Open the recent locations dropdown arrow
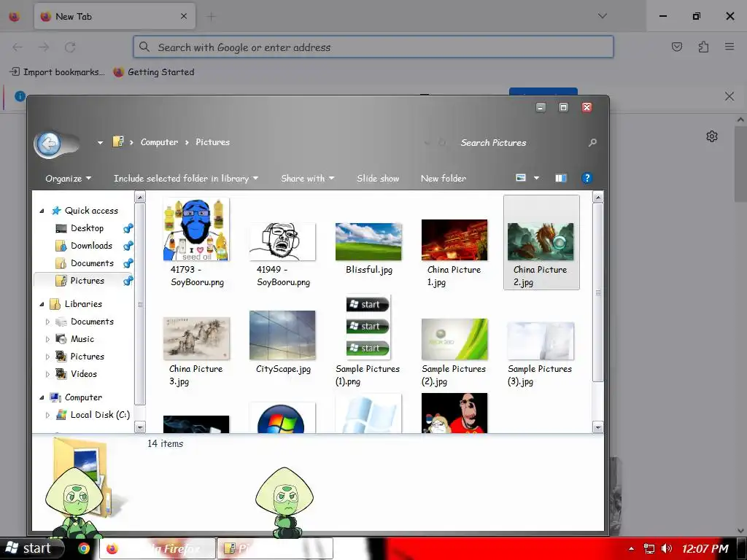 (100, 142)
